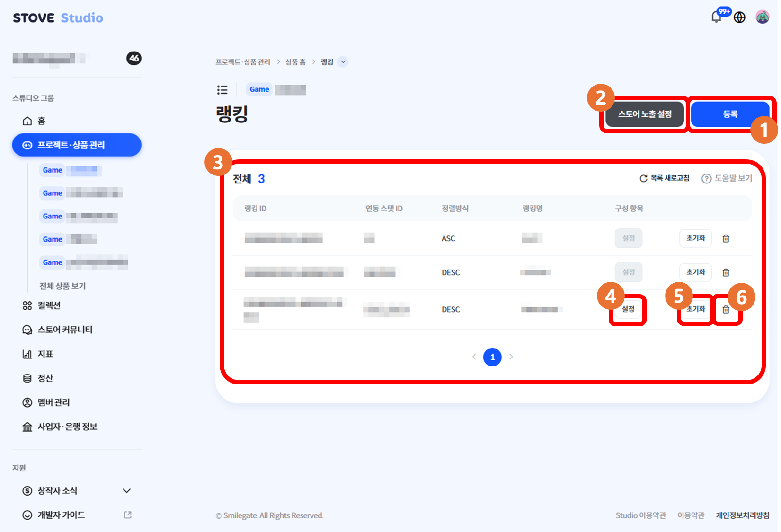This screenshot has width=781, height=532.
Task: Click the 정산 database icon
Action: point(27,378)
